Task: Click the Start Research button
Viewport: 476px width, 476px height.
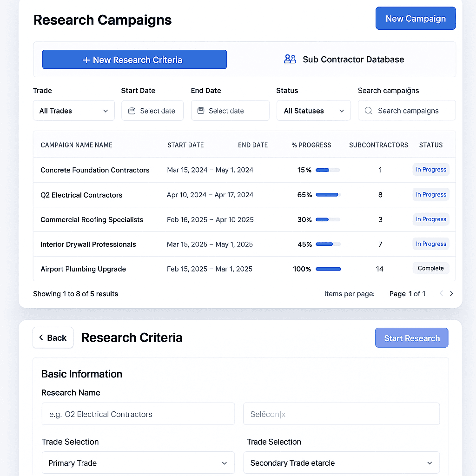Action: pyautogui.click(x=412, y=338)
